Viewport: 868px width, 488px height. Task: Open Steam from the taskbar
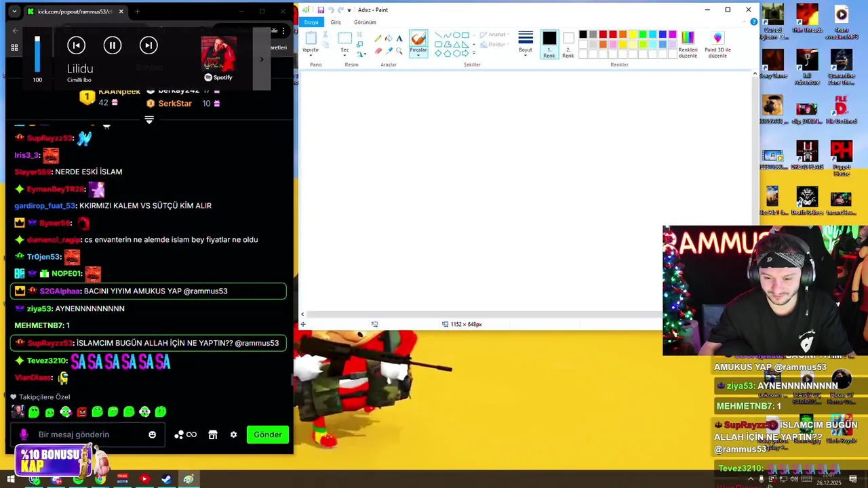166,479
